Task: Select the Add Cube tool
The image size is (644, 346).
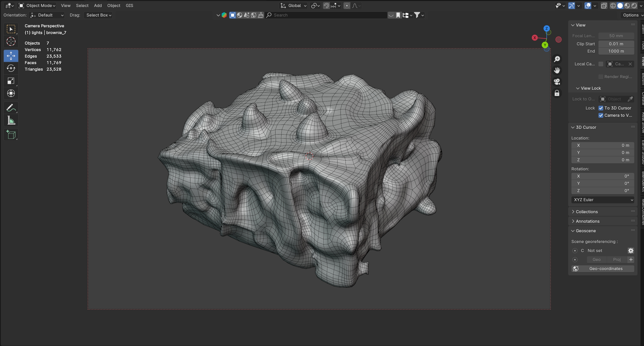Action: (11, 135)
